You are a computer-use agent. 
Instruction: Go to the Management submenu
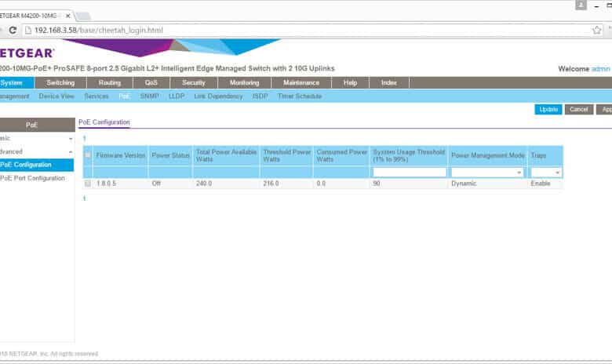pyautogui.click(x=14, y=96)
